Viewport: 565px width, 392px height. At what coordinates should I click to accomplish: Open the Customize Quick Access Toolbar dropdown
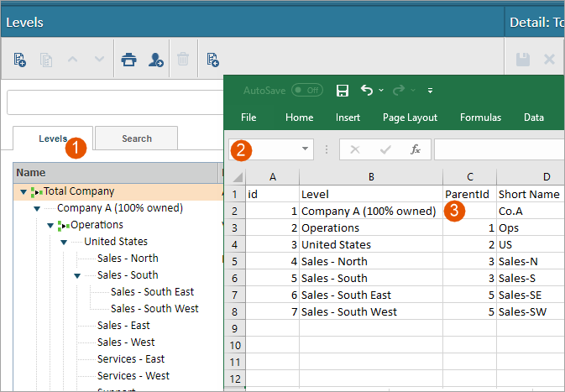tap(430, 91)
